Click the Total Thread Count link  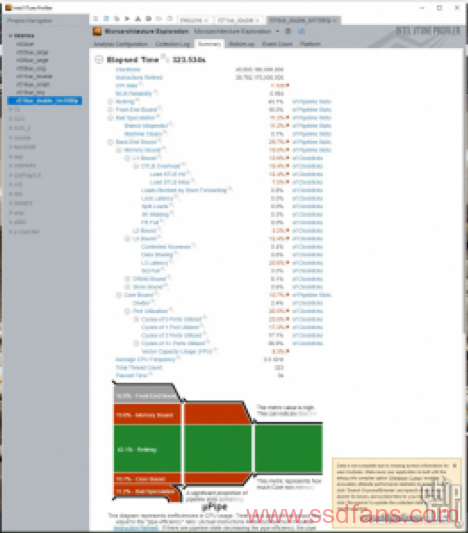tap(139, 367)
